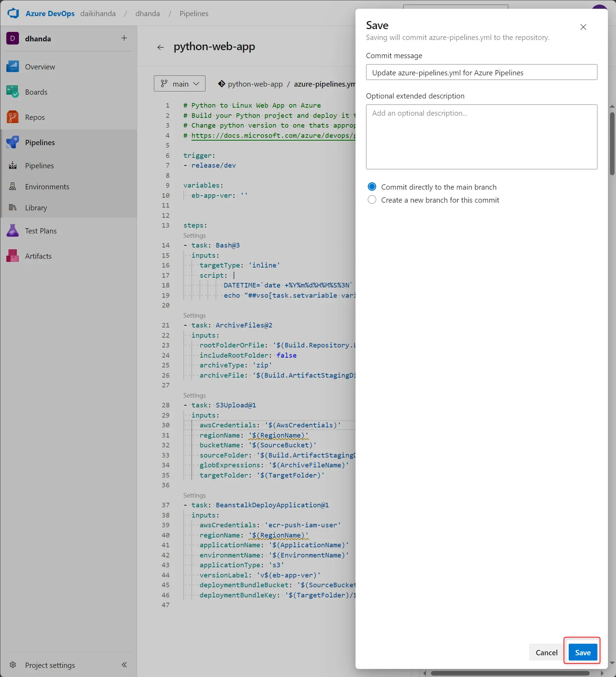Click the dhanda project name in sidebar
Image resolution: width=616 pixels, height=677 pixels.
pos(38,39)
